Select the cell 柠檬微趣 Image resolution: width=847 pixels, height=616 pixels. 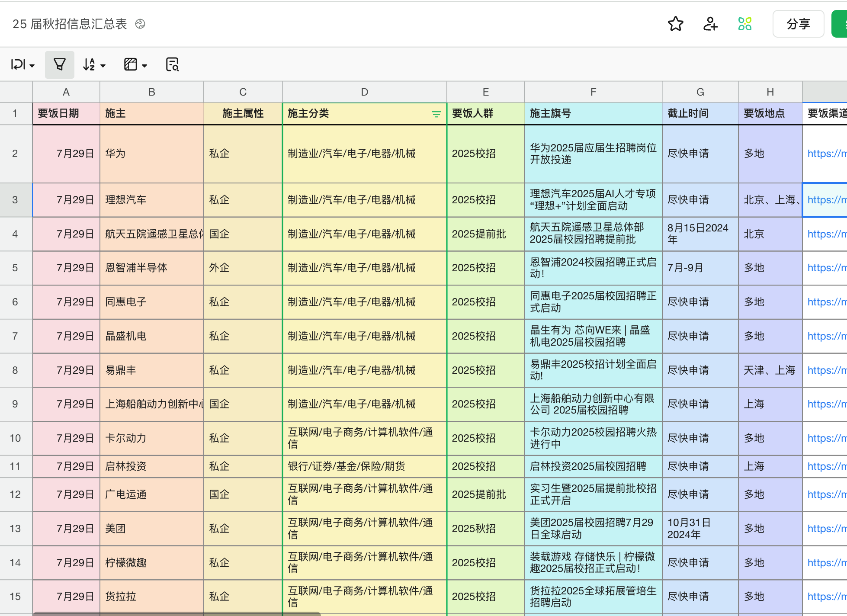152,563
